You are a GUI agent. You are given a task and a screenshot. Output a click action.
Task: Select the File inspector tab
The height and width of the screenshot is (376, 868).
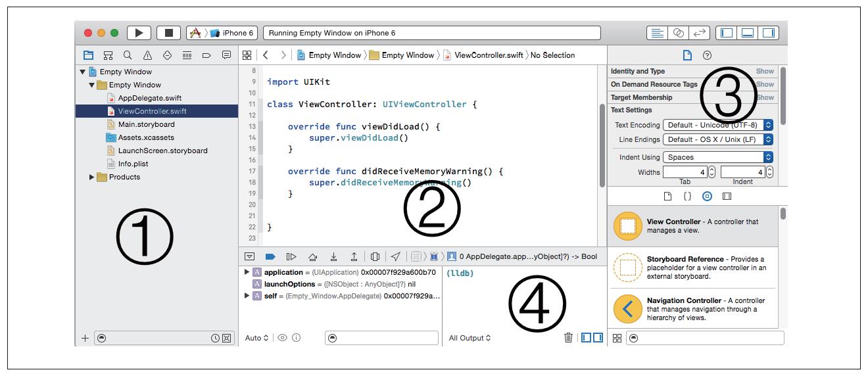[x=688, y=55]
